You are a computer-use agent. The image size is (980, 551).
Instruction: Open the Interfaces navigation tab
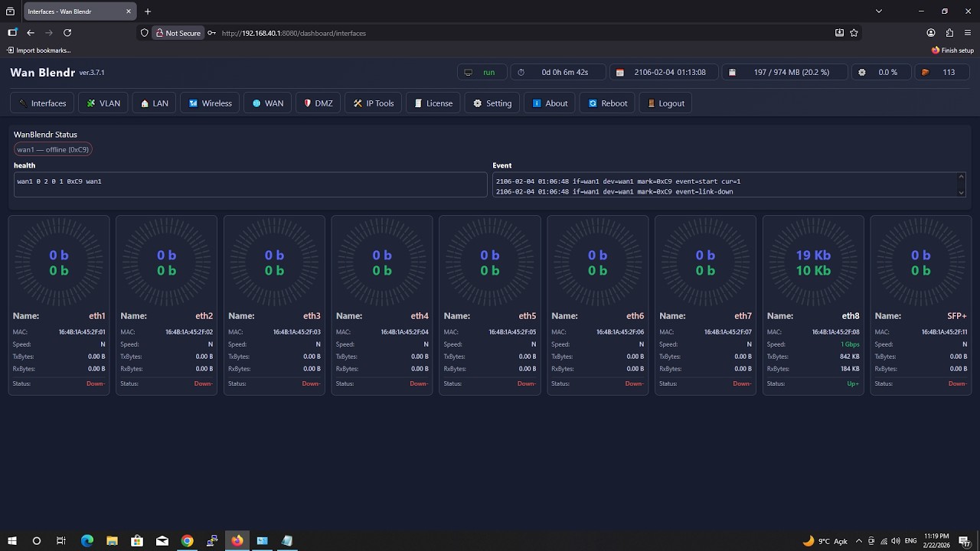tap(42, 103)
